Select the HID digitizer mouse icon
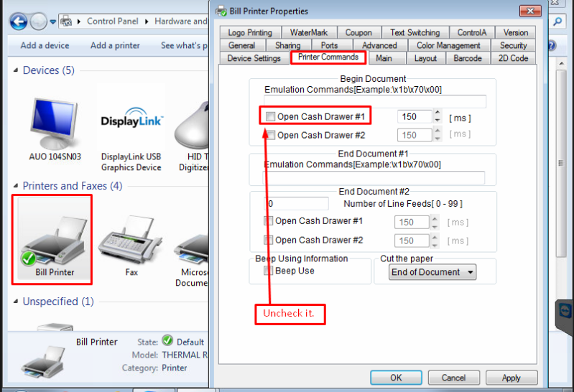This screenshot has width=574, height=392. [193, 126]
